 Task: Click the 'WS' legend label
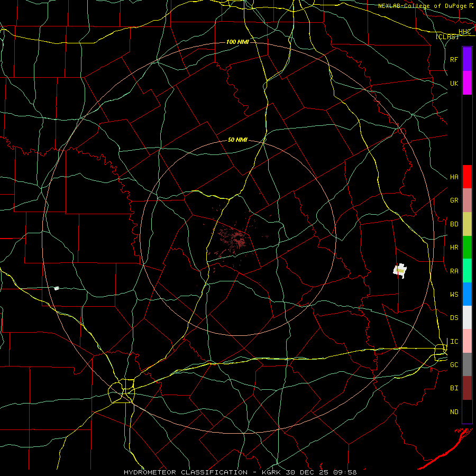(454, 294)
